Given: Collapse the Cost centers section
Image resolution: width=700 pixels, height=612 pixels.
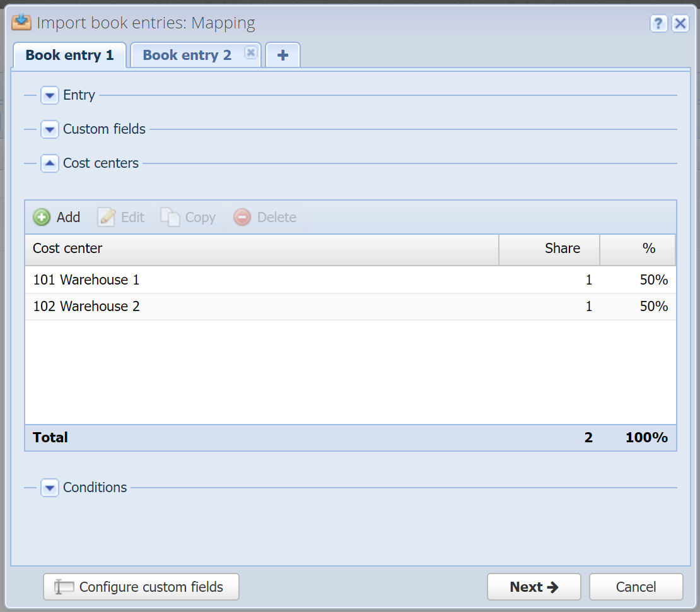Looking at the screenshot, I should pyautogui.click(x=50, y=163).
